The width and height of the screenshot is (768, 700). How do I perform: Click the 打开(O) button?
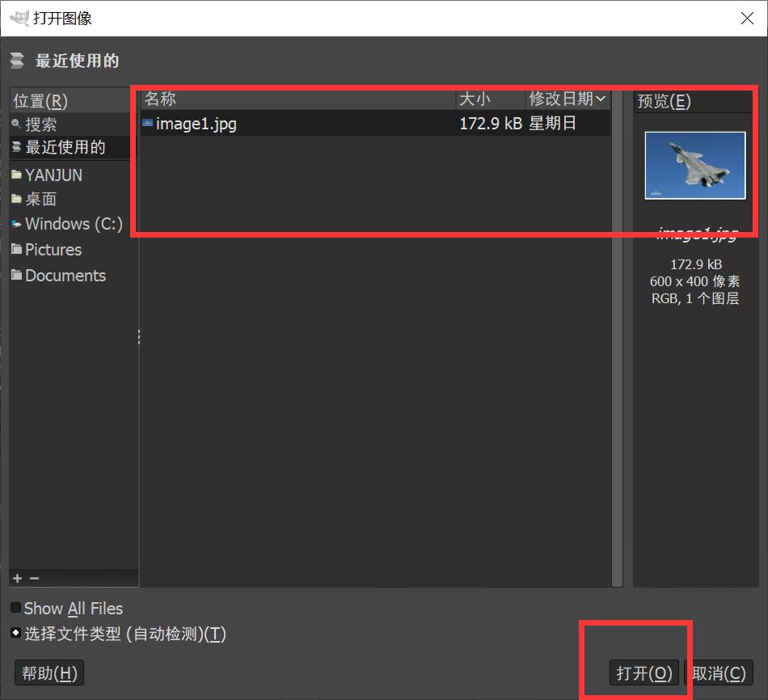click(644, 673)
